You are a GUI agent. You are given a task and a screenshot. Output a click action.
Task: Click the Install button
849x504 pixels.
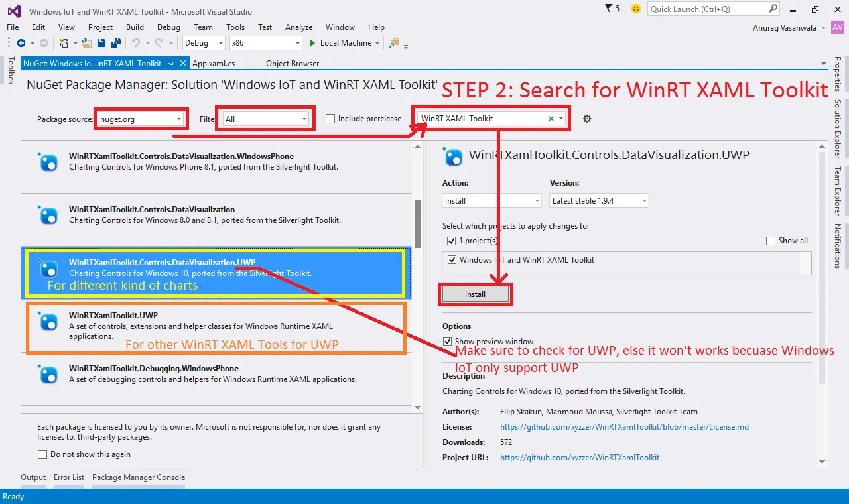[x=475, y=294]
